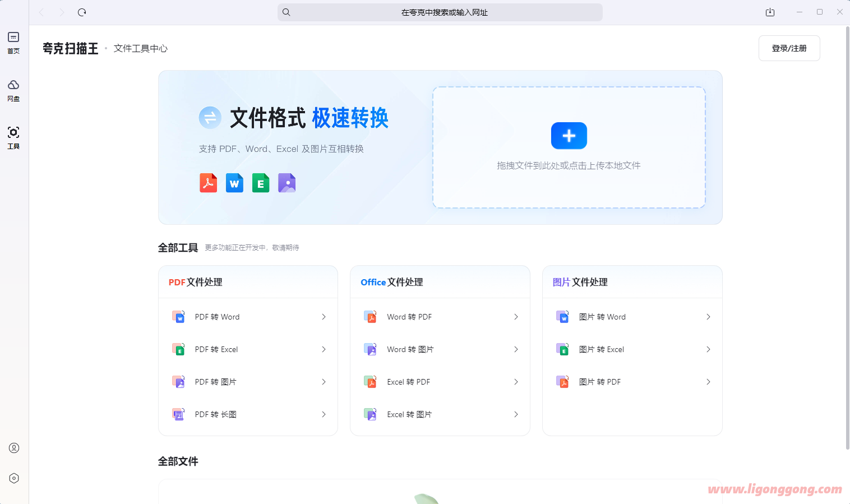
Task: Click inside the search address bar
Action: [x=440, y=12]
